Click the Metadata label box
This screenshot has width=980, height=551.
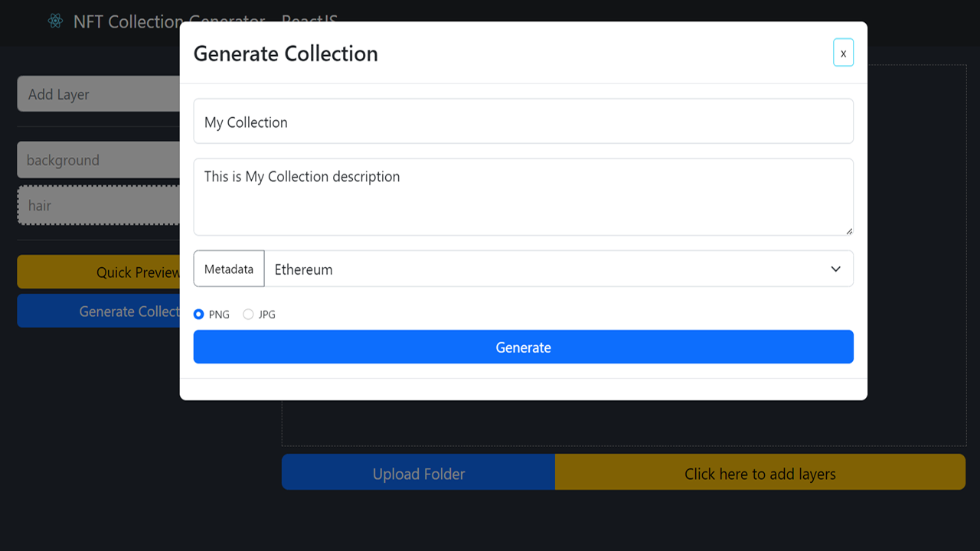coord(229,269)
